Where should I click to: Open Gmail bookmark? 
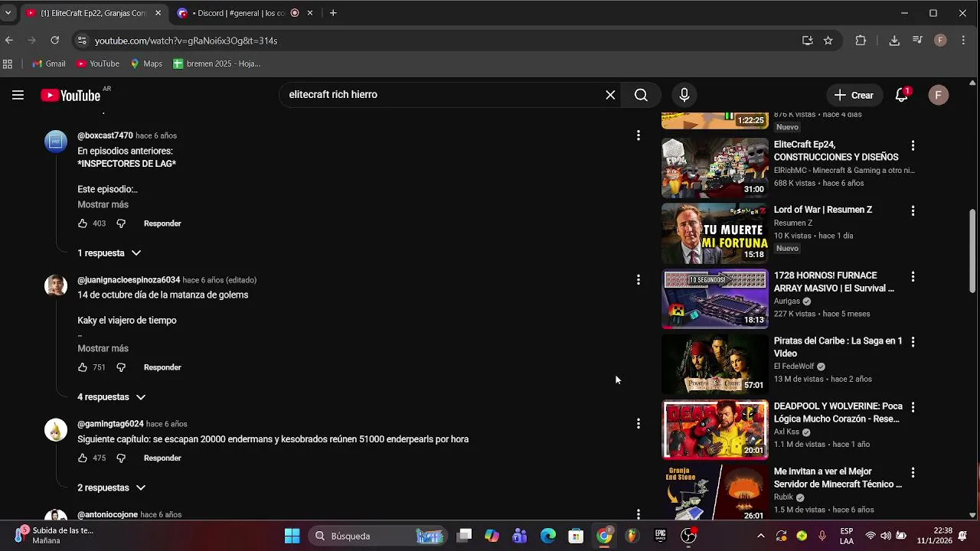pos(48,64)
